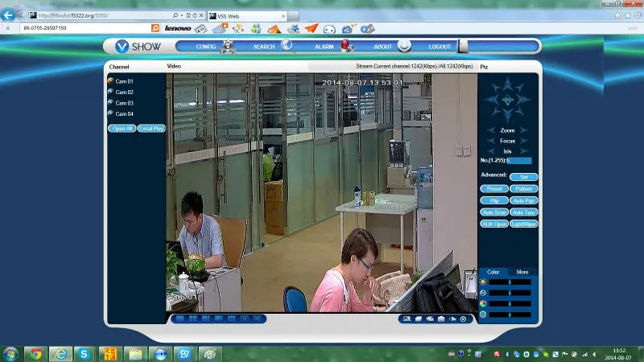Open the ABOUT menu
Screen dimensions: 644x362
[x=383, y=47]
